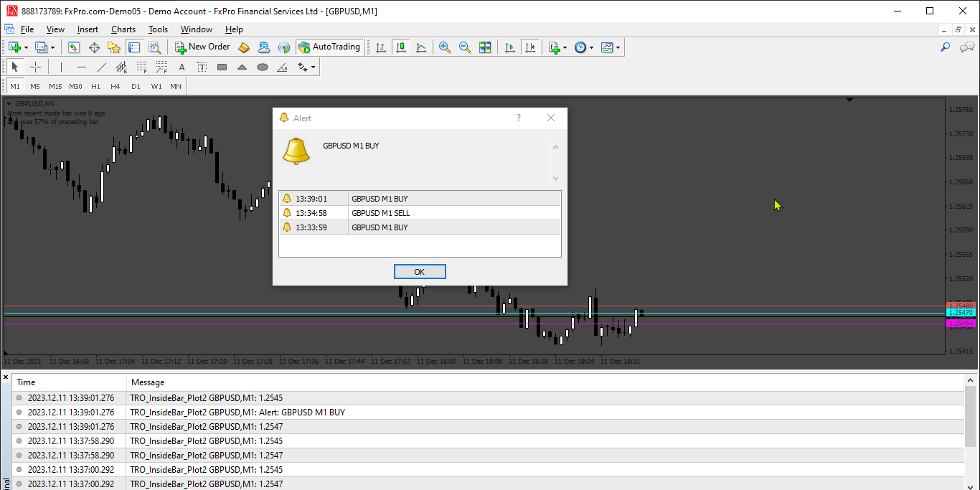Viewport: 980px width, 490px height.
Task: Zoom in the chart with plus magnifier
Action: [x=445, y=47]
